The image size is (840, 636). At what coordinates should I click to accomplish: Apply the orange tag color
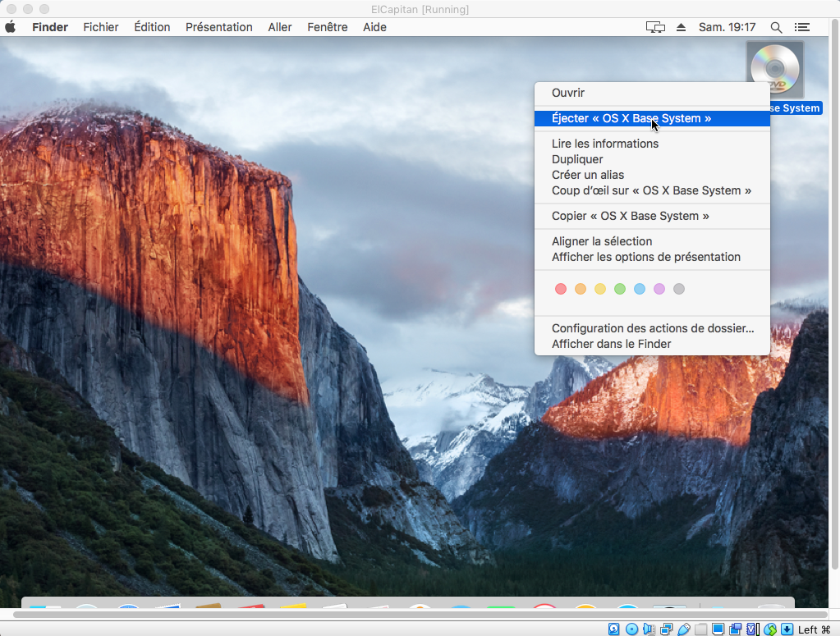click(581, 289)
